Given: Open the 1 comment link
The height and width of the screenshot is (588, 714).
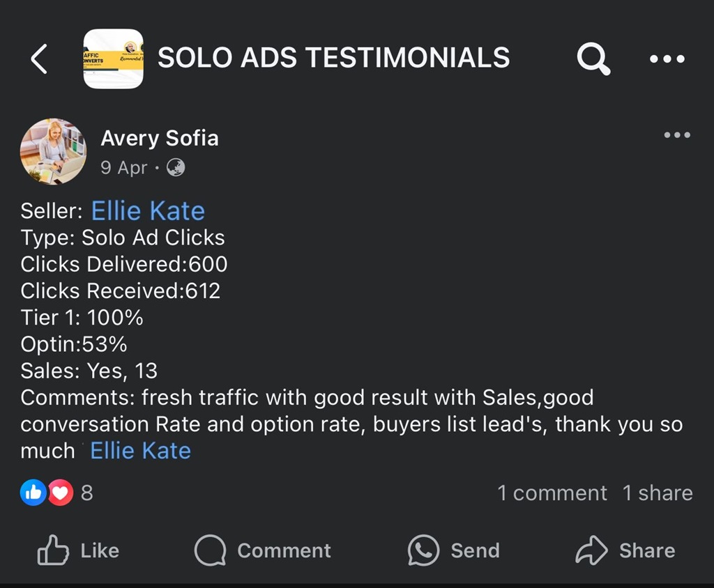Looking at the screenshot, I should 552,493.
